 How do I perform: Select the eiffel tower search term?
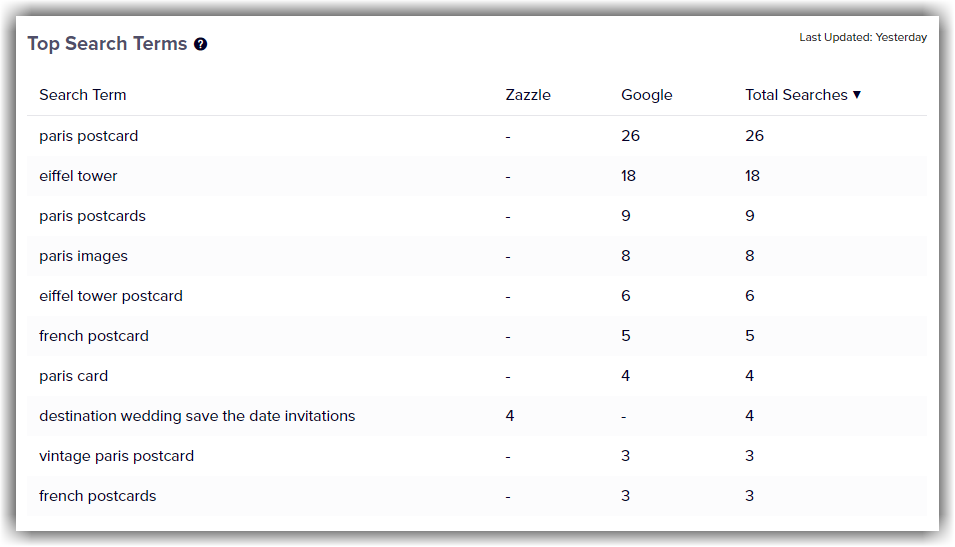[78, 176]
